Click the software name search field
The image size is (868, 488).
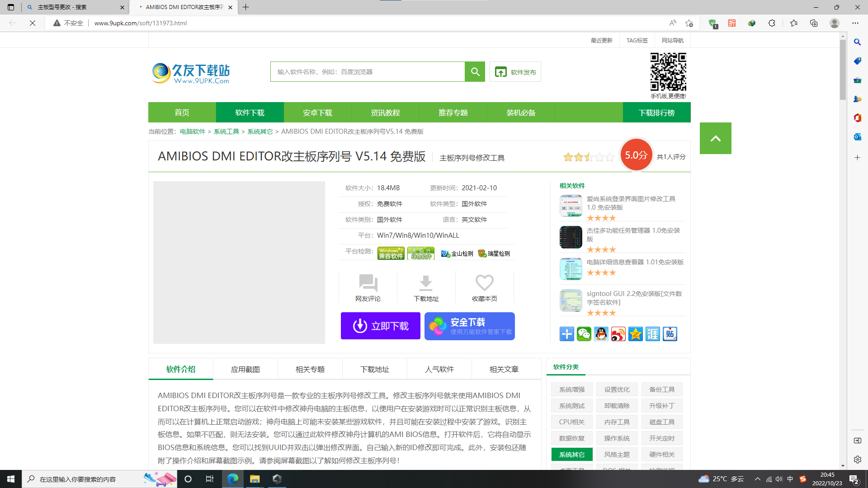tap(367, 72)
